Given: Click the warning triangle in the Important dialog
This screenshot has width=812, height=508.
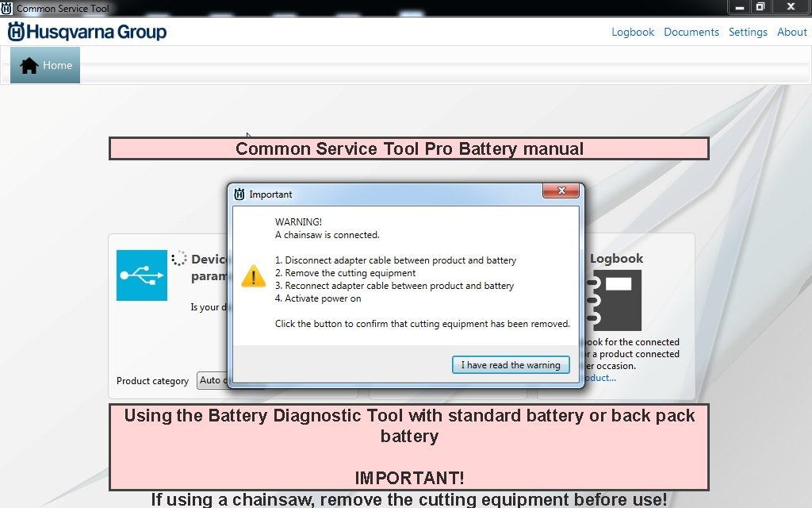Looking at the screenshot, I should (x=253, y=278).
